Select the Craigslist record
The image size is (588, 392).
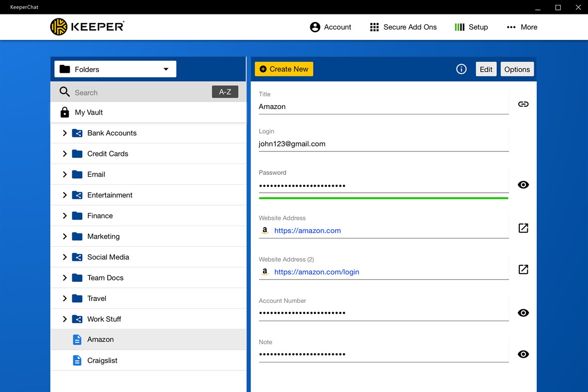pyautogui.click(x=103, y=360)
